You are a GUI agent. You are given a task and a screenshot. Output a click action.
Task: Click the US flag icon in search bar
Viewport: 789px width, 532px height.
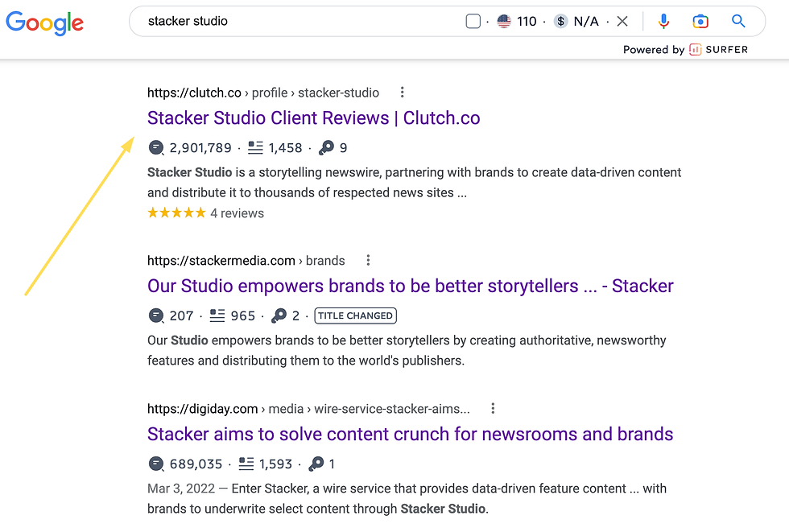[504, 21]
